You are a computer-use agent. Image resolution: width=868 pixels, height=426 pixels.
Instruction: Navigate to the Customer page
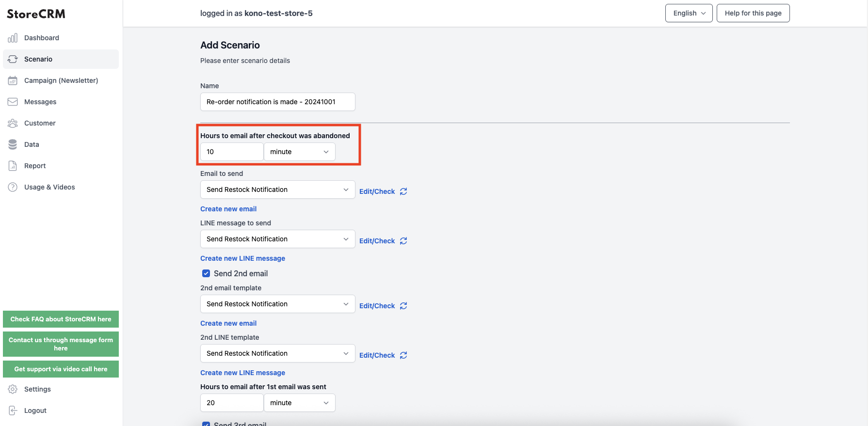tap(61, 123)
